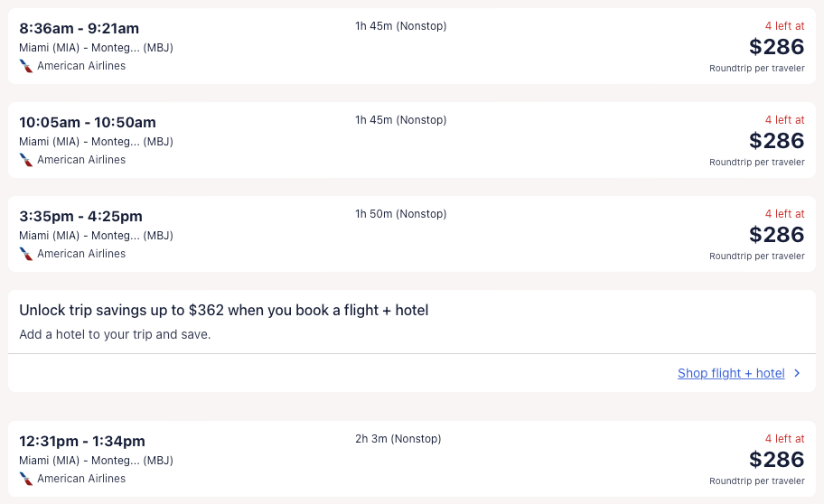
Task: Click $286 price on the 3:35pm flight
Action: pyautogui.click(x=776, y=235)
